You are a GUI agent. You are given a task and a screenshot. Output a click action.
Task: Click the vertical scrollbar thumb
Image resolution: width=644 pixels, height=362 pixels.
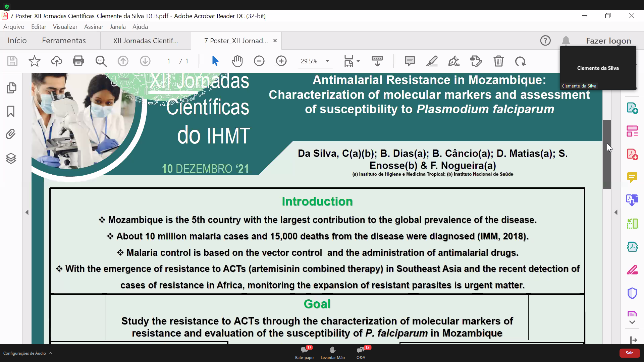(x=607, y=154)
